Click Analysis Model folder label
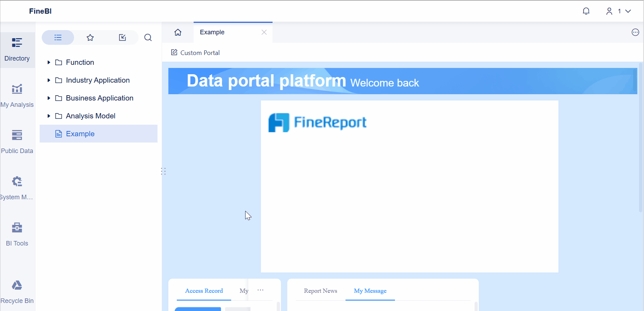Screen dimensions: 644x311 90,116
